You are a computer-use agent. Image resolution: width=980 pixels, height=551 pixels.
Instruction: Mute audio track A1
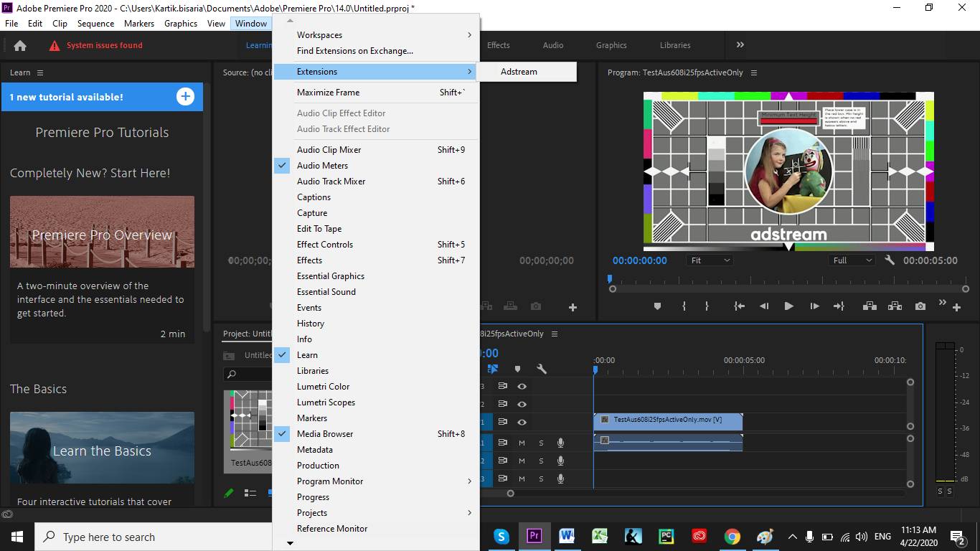(522, 443)
